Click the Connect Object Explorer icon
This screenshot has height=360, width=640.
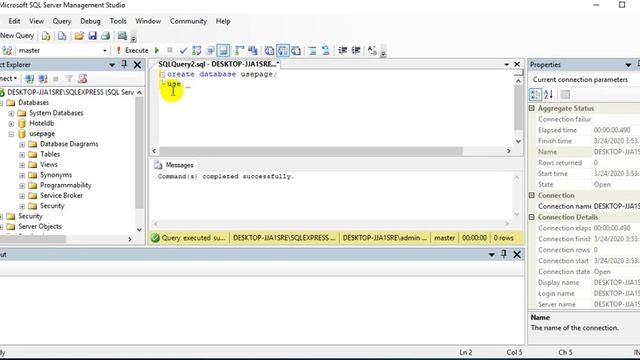tap(29, 79)
